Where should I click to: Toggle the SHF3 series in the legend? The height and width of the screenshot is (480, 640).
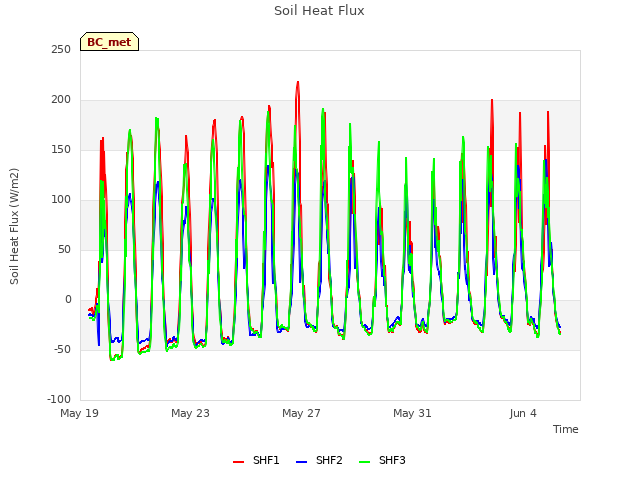point(382,460)
